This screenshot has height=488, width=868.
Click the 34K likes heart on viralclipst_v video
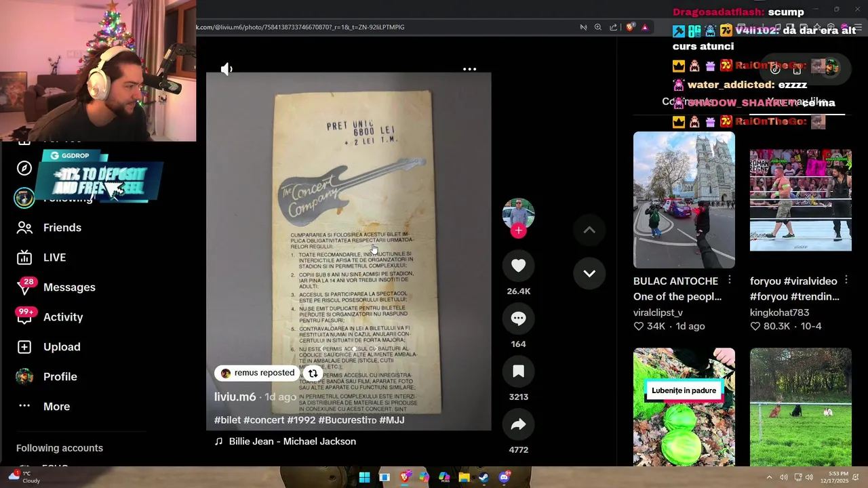(x=638, y=327)
